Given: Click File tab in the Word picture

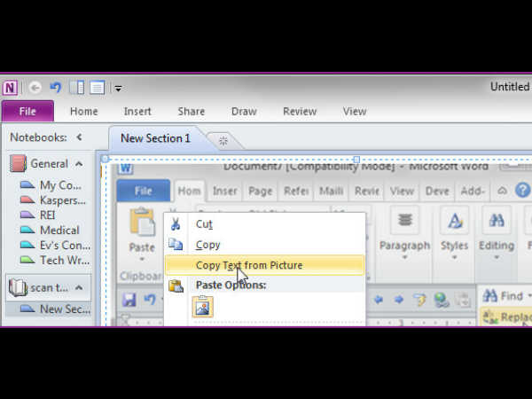Looking at the screenshot, I should [144, 191].
